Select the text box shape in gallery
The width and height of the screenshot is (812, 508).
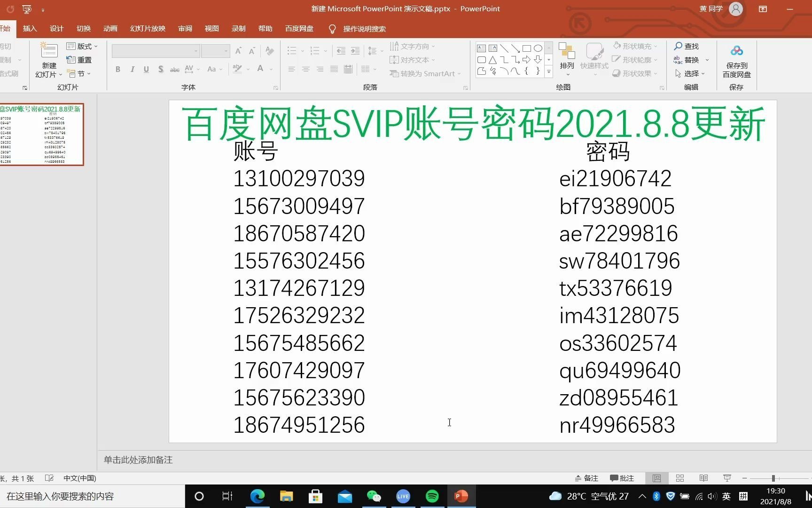pos(482,48)
